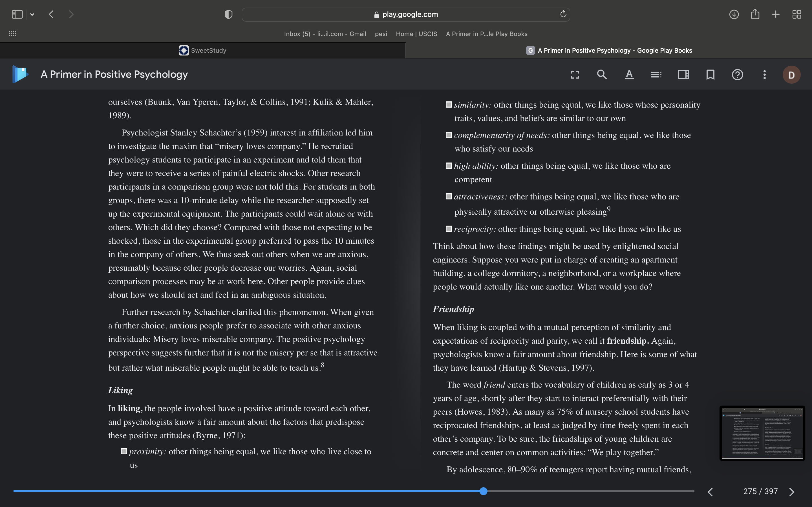Bookmark this page

pos(710,74)
